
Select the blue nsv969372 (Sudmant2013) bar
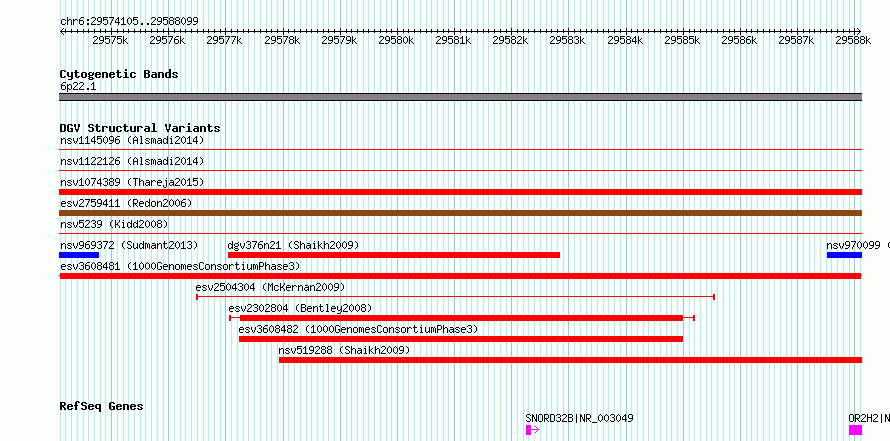click(79, 255)
